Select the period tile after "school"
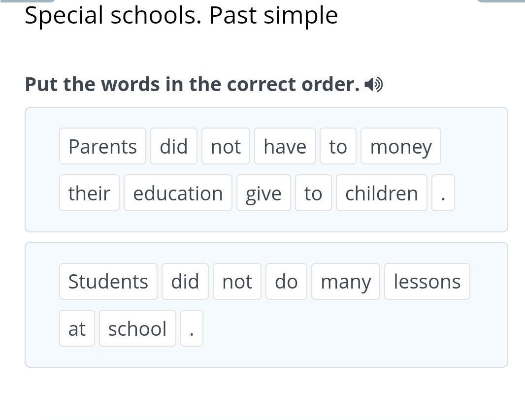Viewport: 525px width, 420px height. [x=192, y=328]
